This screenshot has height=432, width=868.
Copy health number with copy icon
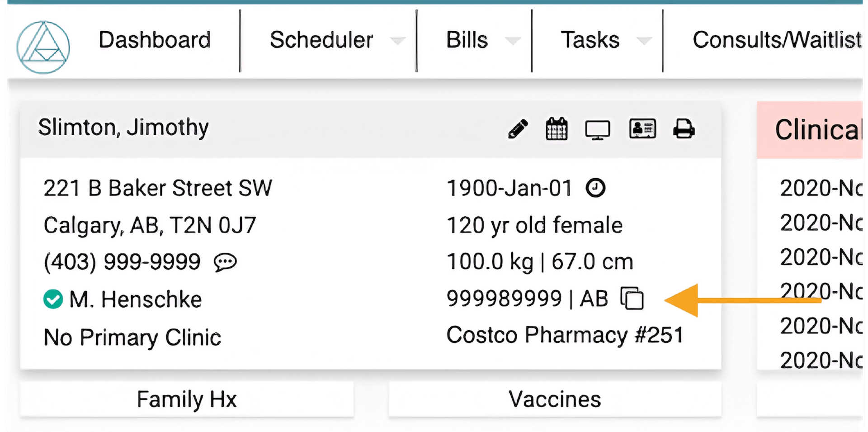coord(632,299)
